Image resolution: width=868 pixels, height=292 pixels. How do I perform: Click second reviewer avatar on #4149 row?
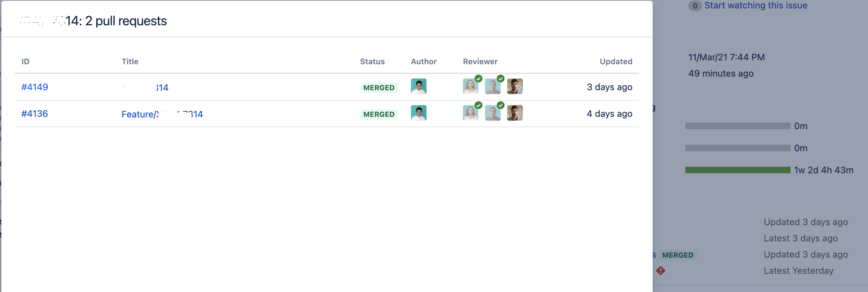[x=493, y=86]
